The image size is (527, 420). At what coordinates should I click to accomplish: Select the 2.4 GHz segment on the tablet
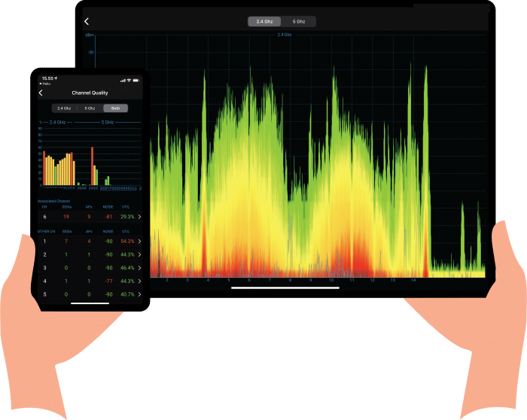click(x=264, y=22)
